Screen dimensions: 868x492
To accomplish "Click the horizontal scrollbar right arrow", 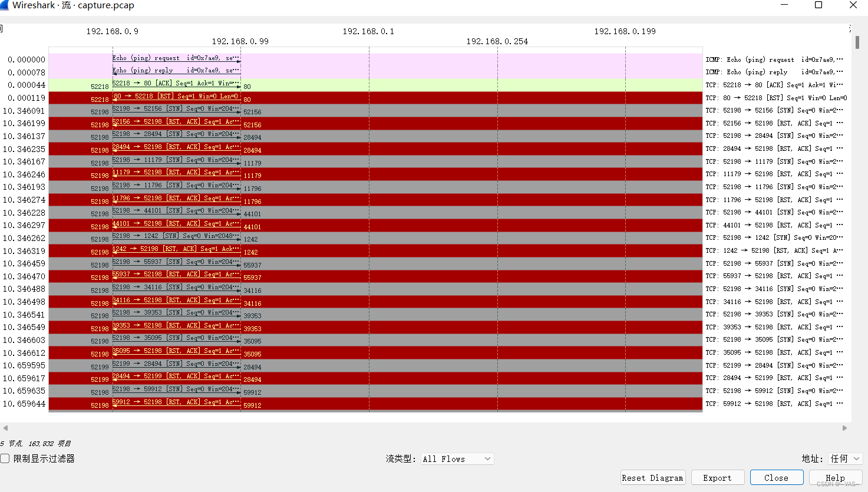I will (x=844, y=428).
